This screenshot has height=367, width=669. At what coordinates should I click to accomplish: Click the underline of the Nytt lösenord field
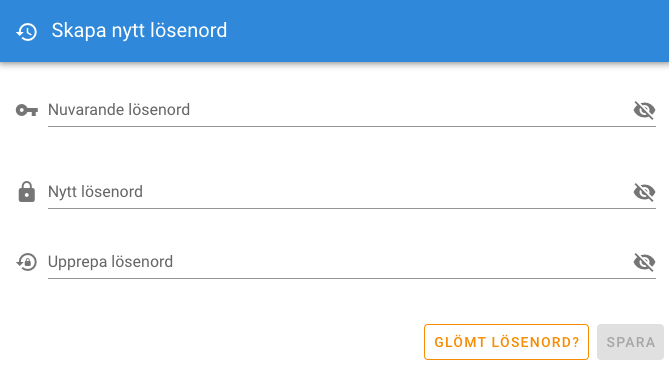pos(352,208)
